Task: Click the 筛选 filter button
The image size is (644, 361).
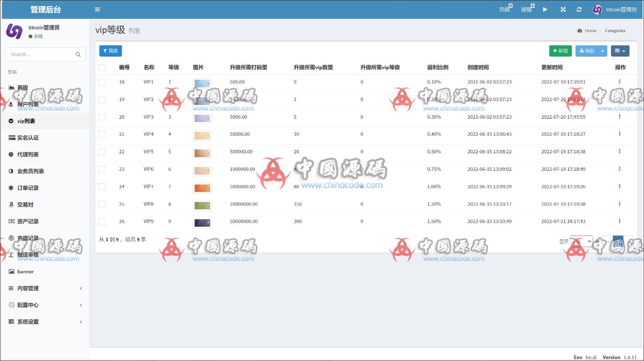Action: [x=111, y=51]
